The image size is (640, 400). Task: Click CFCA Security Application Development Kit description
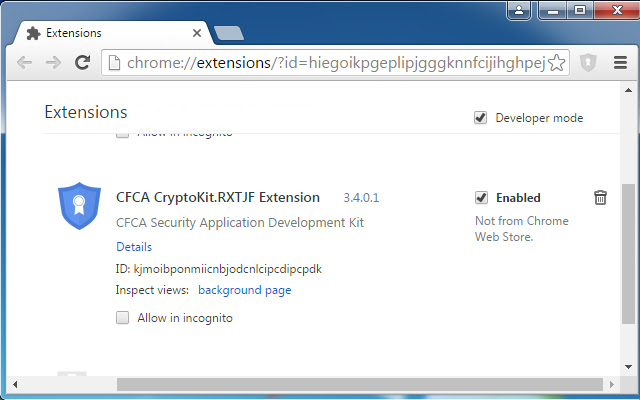[x=240, y=223]
